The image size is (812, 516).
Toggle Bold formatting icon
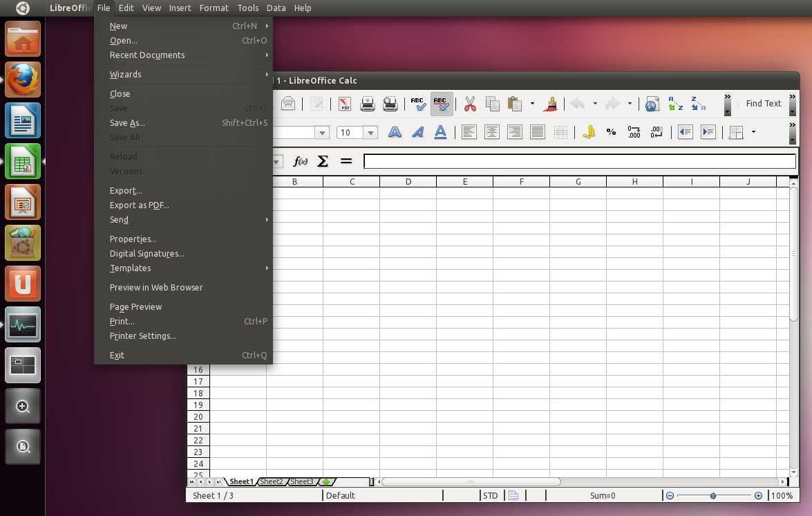[395, 133]
